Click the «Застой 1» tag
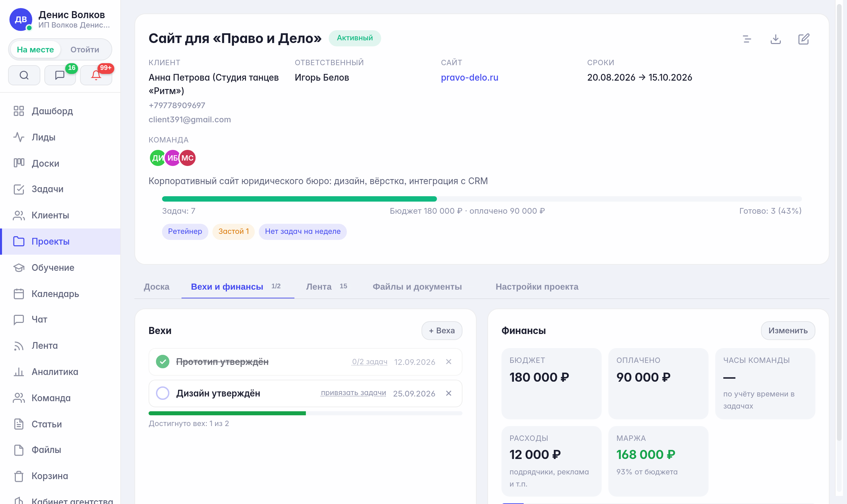The width and height of the screenshot is (847, 504). [x=233, y=232]
